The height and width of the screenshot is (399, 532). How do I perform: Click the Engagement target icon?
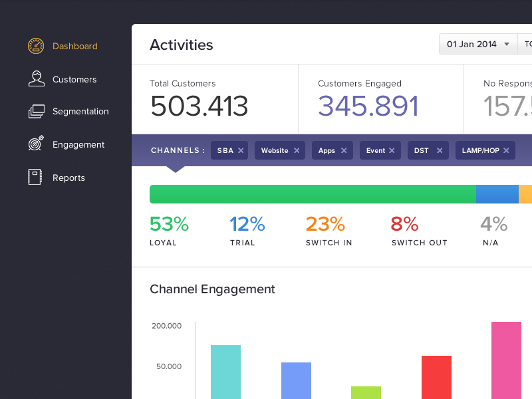coord(36,143)
